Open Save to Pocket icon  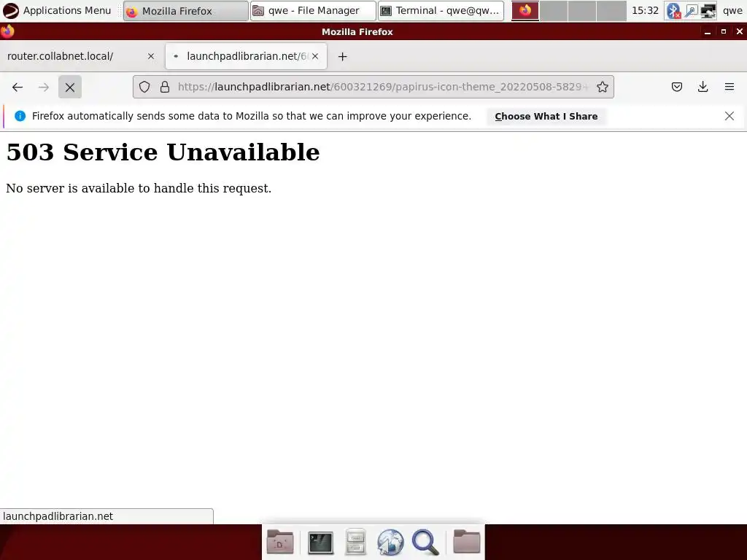(677, 87)
